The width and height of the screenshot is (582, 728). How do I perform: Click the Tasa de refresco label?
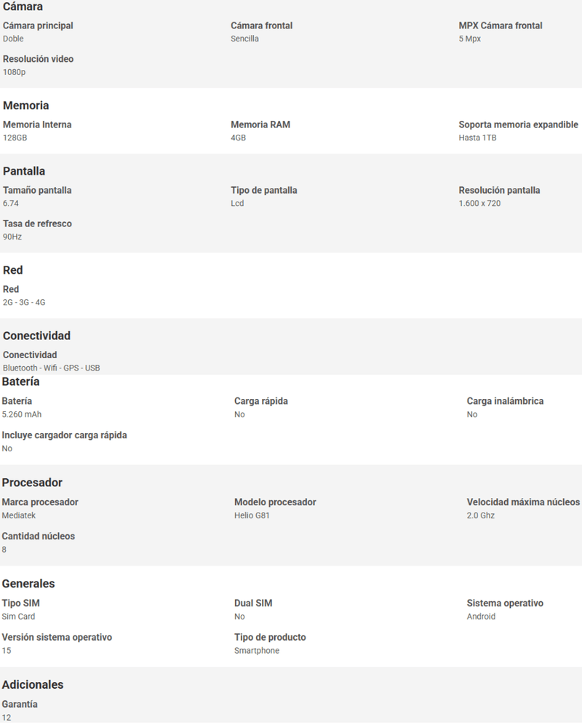pos(37,223)
